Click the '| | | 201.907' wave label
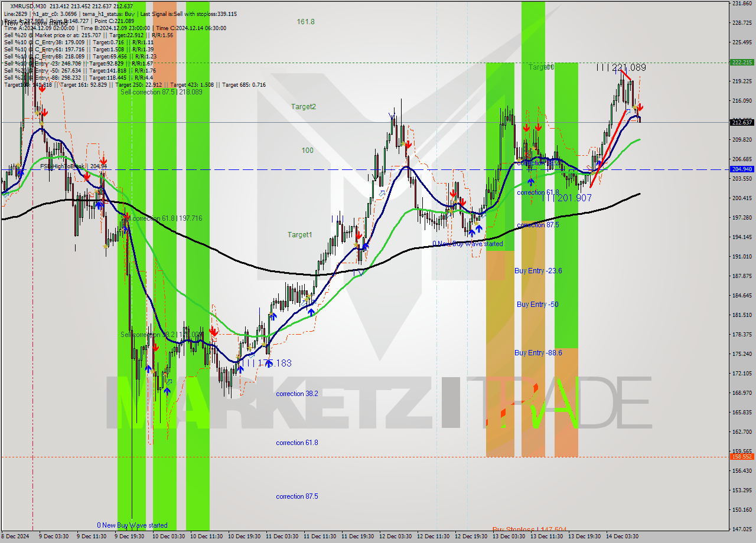This screenshot has width=756, height=543. pos(568,198)
